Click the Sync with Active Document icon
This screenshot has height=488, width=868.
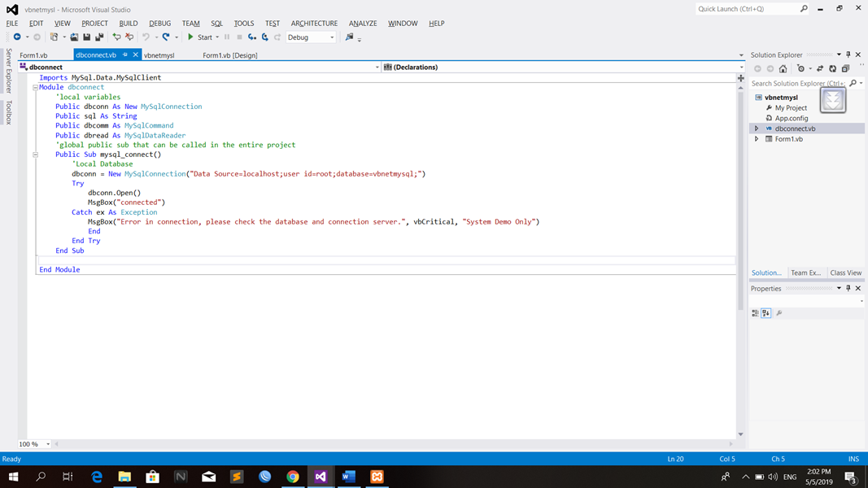point(820,68)
